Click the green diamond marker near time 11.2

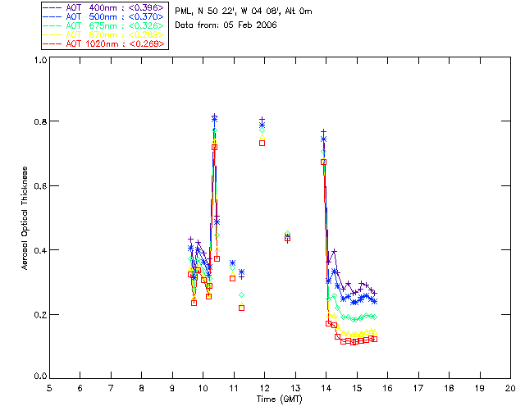tap(242, 295)
